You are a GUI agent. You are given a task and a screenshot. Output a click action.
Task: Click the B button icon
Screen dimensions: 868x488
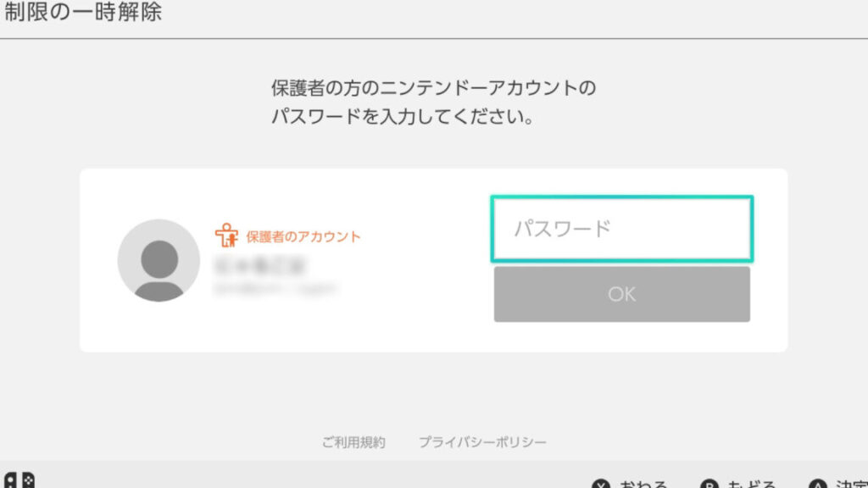[709, 485]
